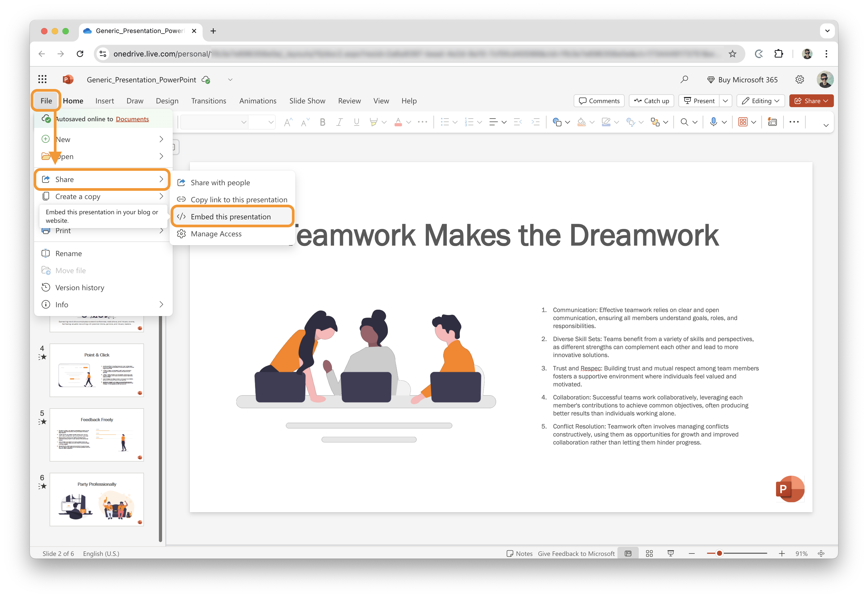
Task: Click Buy Microsoft 365
Action: click(742, 79)
